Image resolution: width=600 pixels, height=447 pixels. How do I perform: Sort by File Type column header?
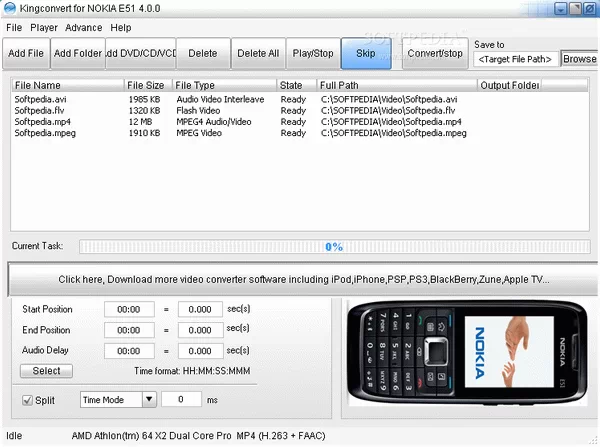224,85
